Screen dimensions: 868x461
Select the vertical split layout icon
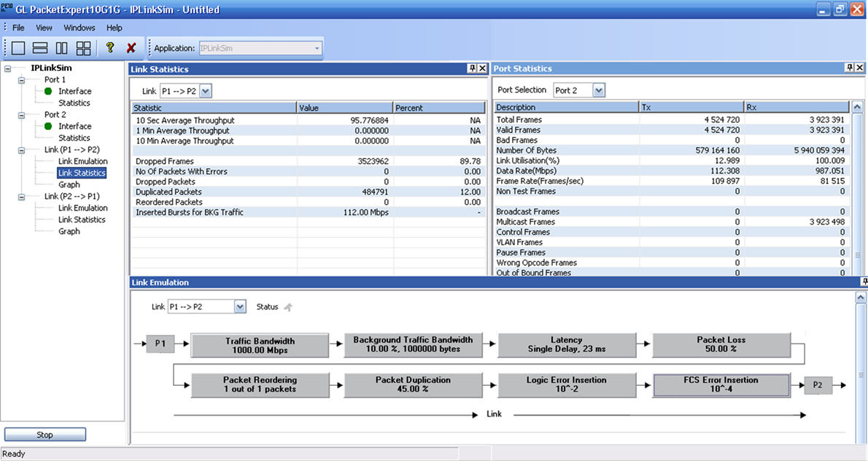[x=61, y=48]
